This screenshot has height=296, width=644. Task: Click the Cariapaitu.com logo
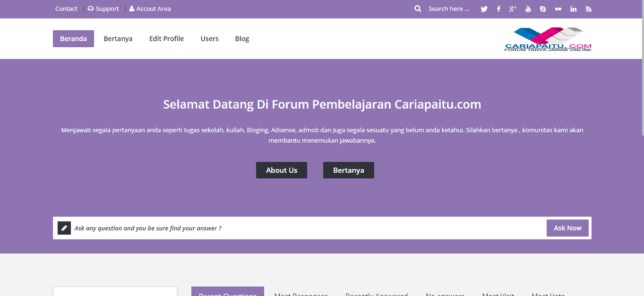[548, 39]
